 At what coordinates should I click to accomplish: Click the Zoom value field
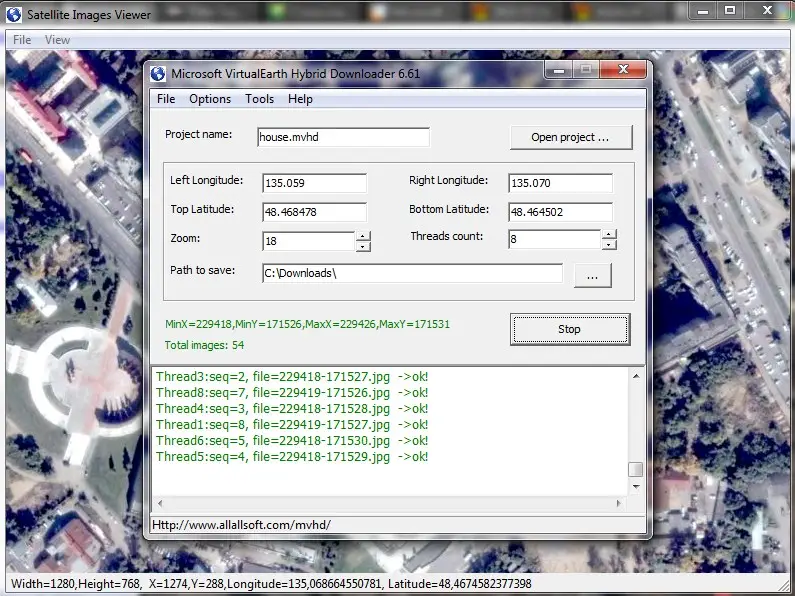tap(308, 241)
